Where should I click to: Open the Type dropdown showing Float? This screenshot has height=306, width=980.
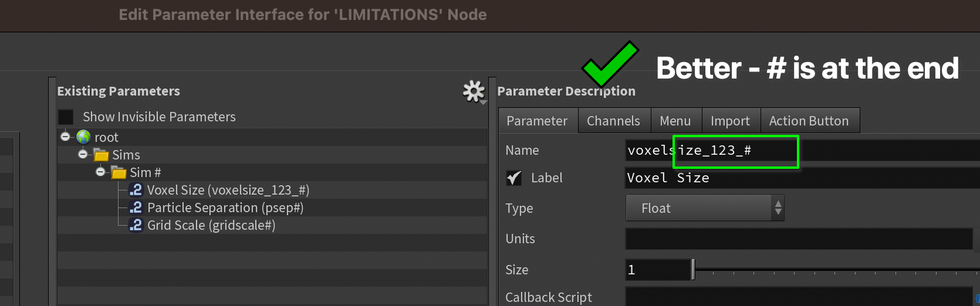pos(704,208)
